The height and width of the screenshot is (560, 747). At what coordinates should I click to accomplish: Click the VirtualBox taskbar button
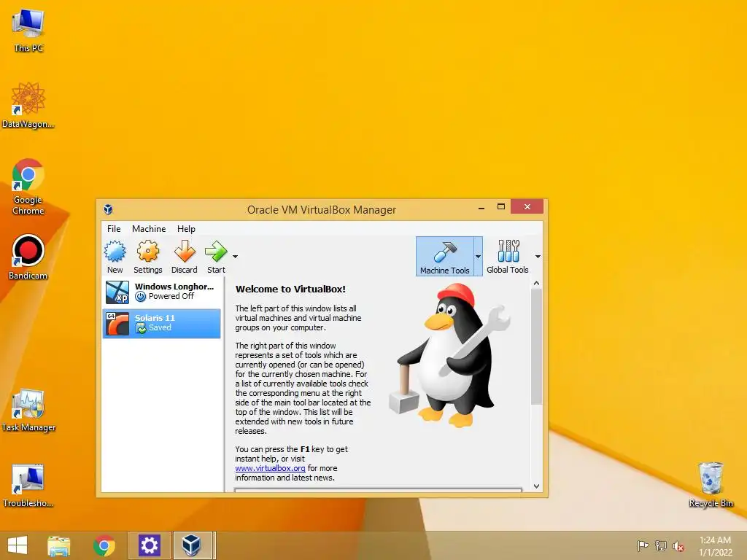pos(193,545)
